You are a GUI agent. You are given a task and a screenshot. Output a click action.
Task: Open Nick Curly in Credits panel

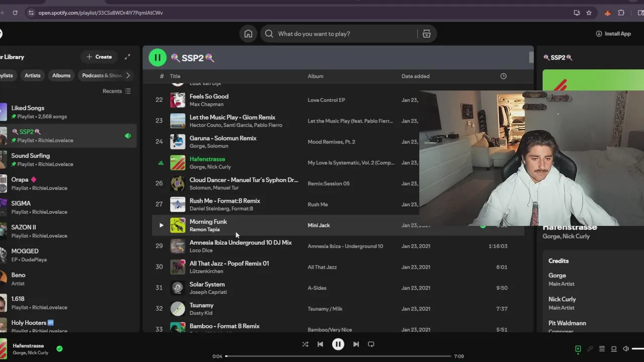point(562,299)
